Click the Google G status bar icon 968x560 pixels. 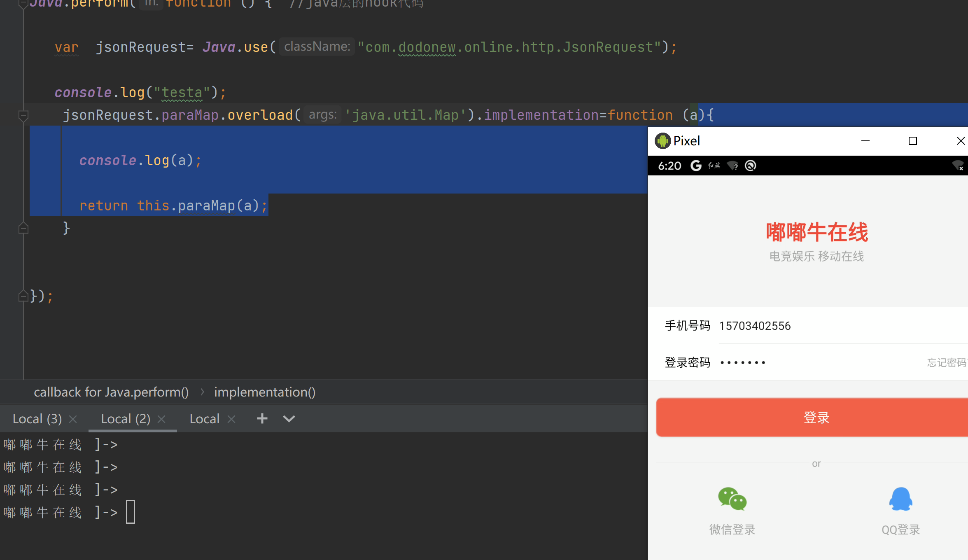(696, 166)
